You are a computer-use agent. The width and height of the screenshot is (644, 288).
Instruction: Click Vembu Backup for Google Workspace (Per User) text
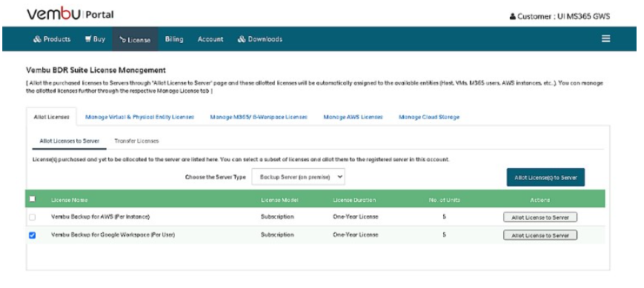tap(113, 235)
